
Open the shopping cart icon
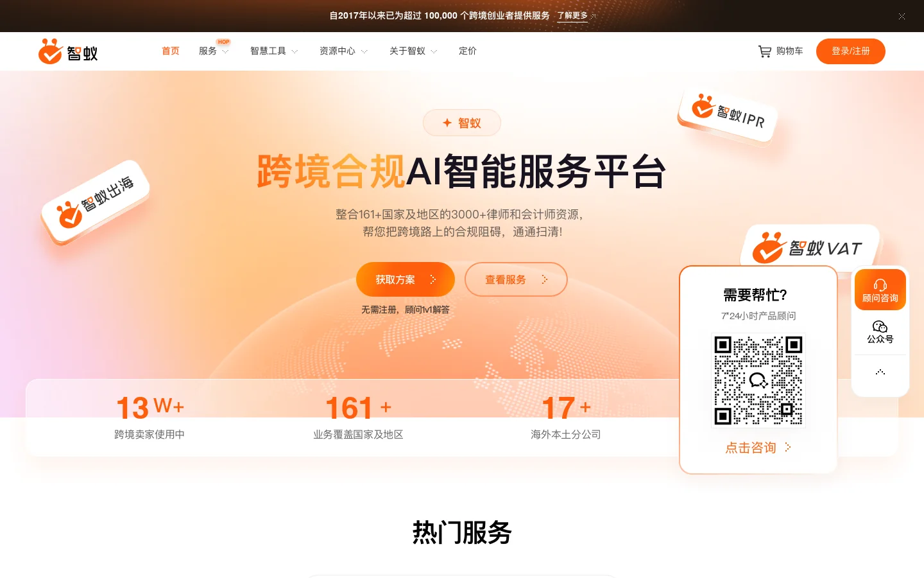pos(765,51)
